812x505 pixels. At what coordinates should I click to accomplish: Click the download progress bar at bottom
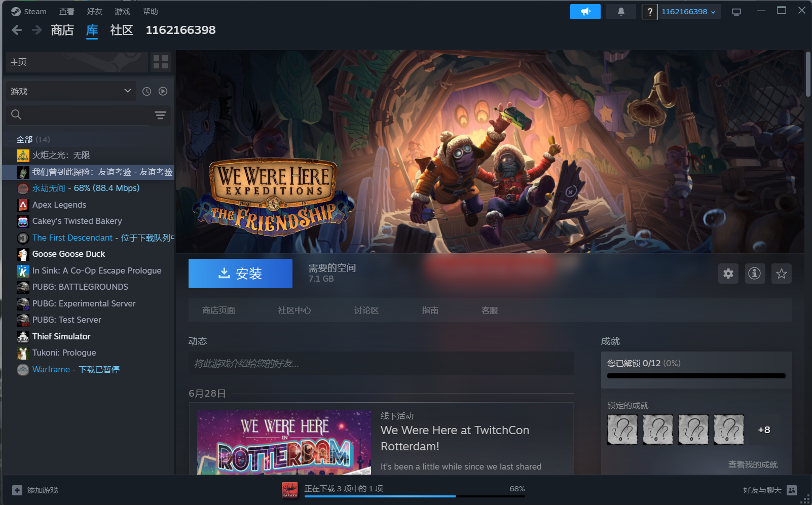point(415,496)
